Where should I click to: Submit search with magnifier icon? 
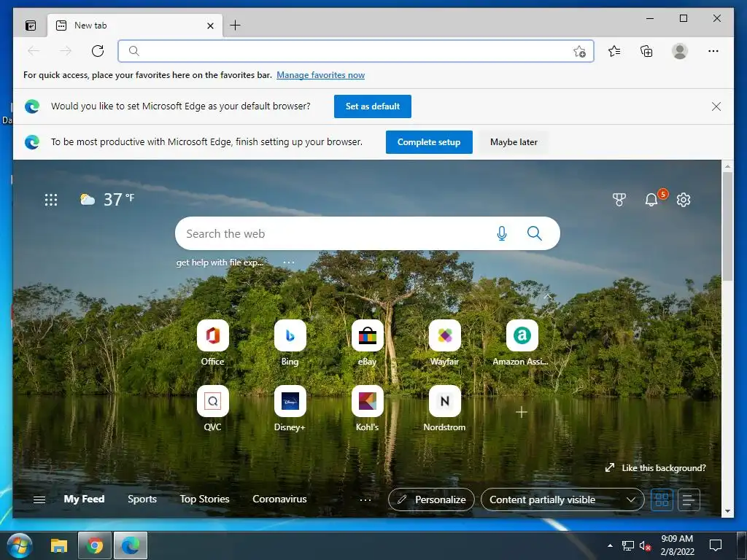tap(535, 233)
